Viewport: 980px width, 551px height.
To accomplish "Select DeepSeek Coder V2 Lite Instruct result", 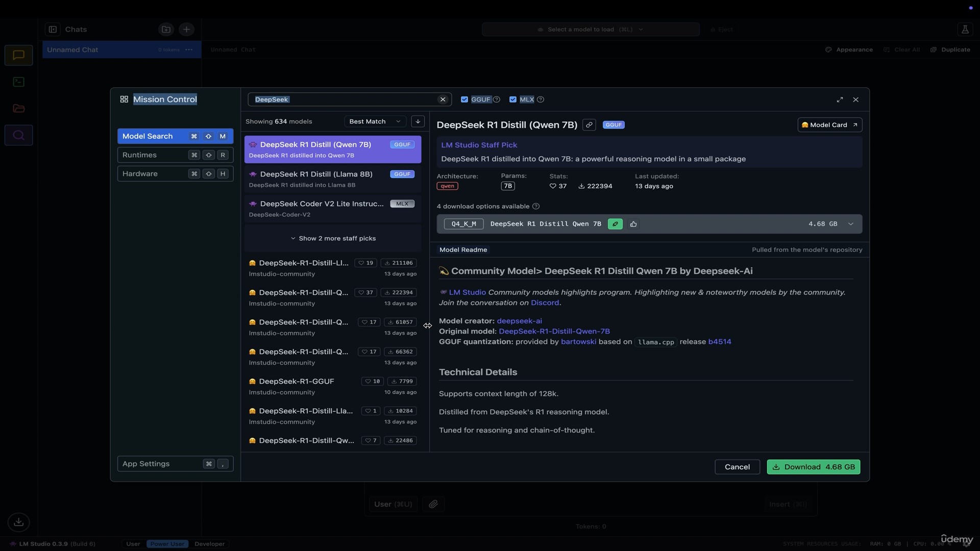I will coord(333,209).
